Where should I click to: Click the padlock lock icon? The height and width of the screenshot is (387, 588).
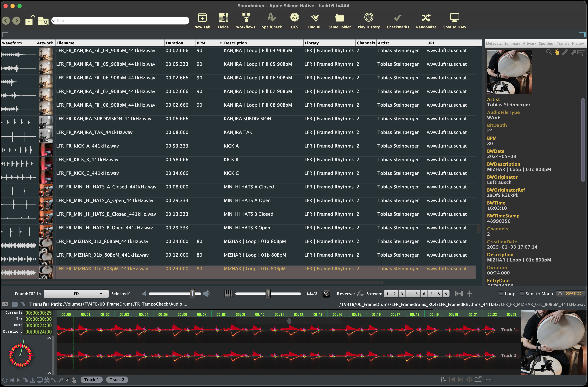pyautogui.click(x=30, y=20)
